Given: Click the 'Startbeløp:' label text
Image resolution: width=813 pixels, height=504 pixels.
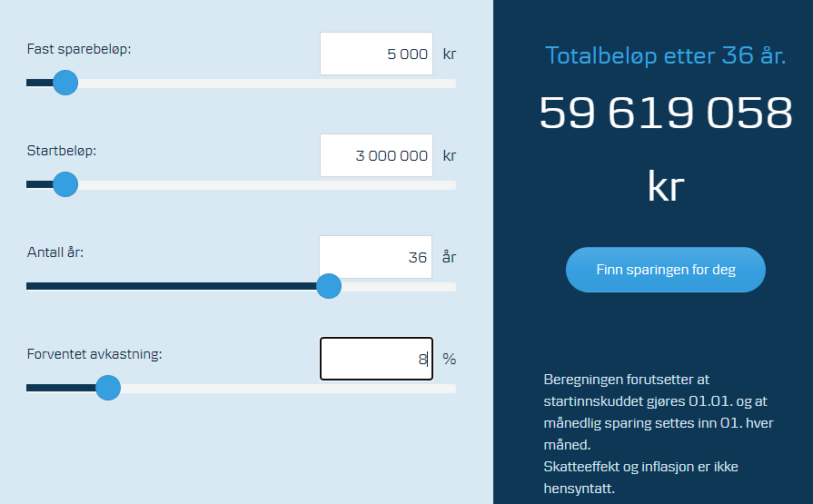Looking at the screenshot, I should 62,151.
